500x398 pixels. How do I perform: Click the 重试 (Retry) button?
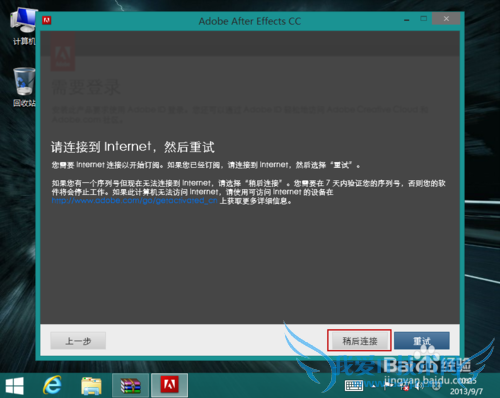point(422,340)
